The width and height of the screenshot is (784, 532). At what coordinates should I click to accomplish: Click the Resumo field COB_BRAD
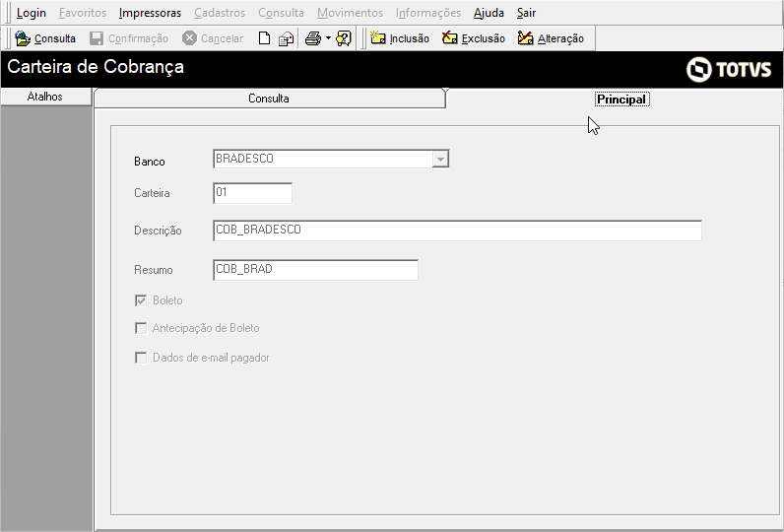click(x=315, y=270)
